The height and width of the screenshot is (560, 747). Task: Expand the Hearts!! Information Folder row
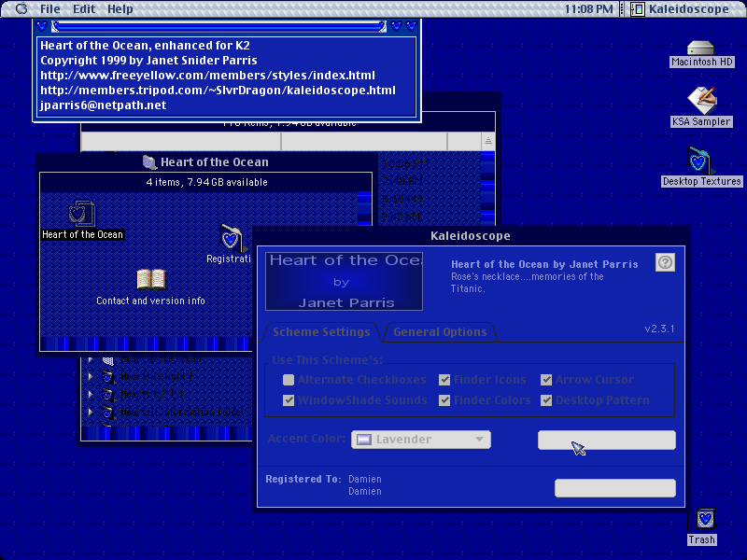(x=90, y=412)
